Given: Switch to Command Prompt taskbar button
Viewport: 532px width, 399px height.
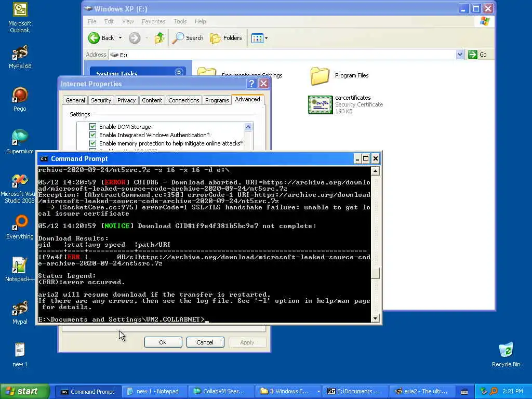Looking at the screenshot, I should click(x=87, y=392).
